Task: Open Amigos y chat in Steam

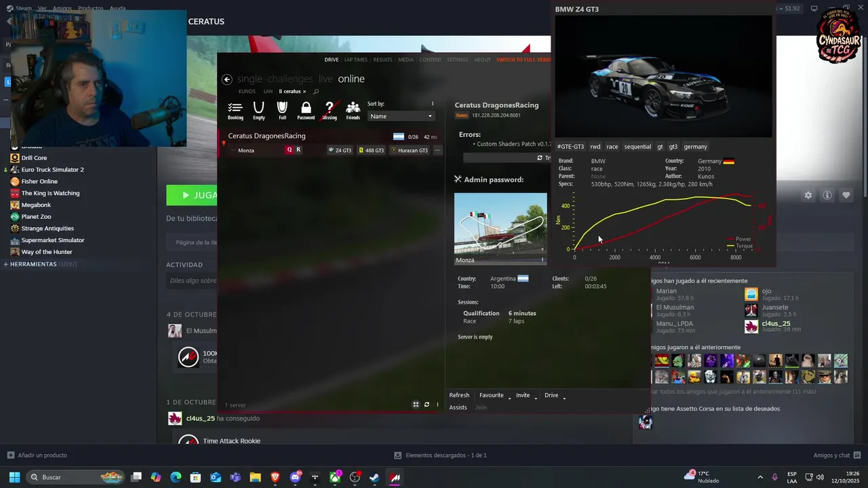Action: pos(837,455)
